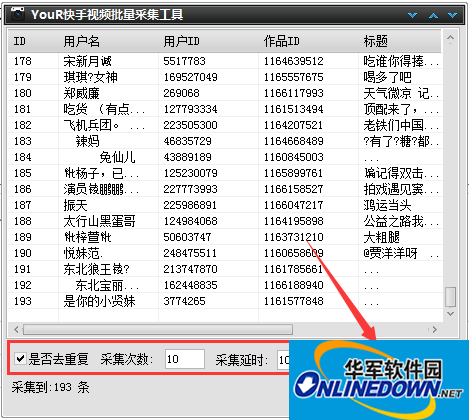The width and height of the screenshot is (469, 420).
Task: Click title 老铁们中国... in row 182
Action: click(401, 125)
